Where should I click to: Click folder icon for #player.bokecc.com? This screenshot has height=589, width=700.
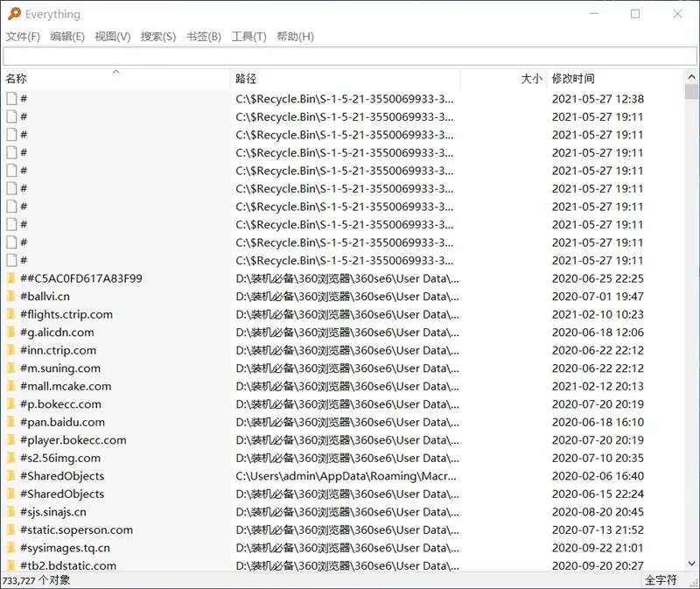tap(11, 440)
